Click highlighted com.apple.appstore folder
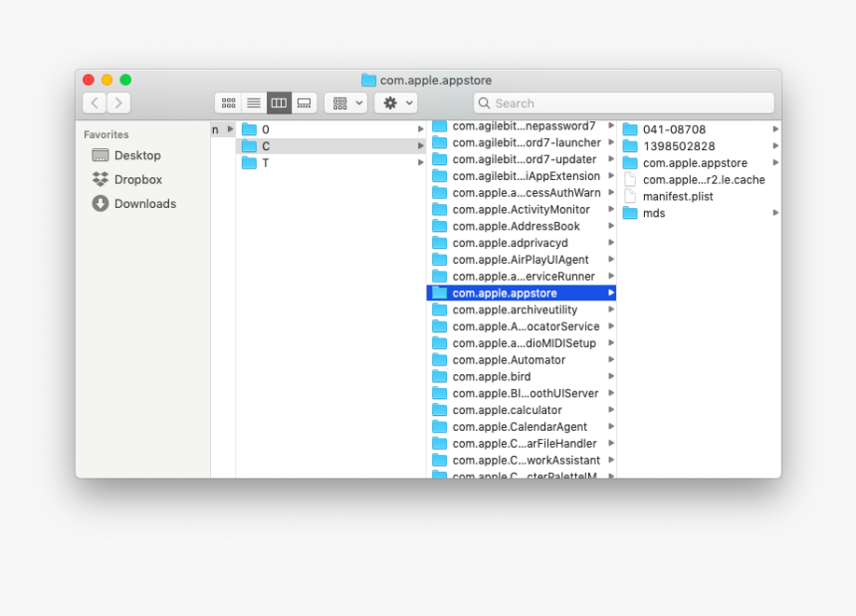The image size is (856, 616). [x=522, y=293]
